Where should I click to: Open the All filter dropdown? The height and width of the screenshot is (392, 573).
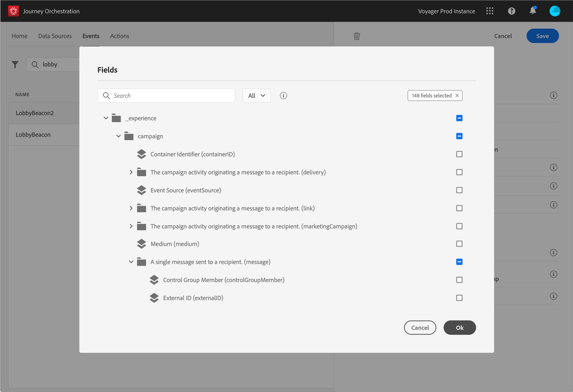click(x=257, y=96)
